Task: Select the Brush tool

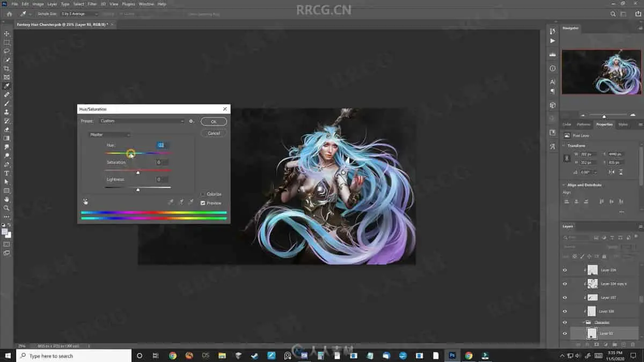Action: tap(6, 104)
